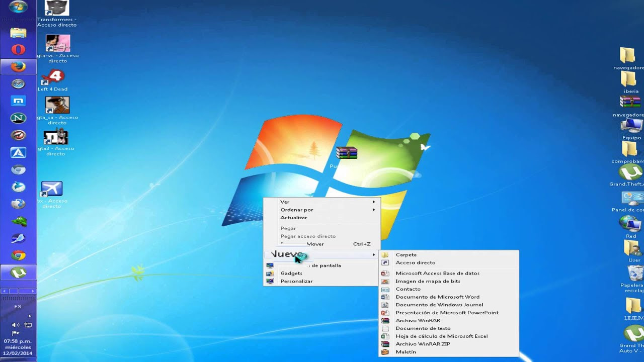644x362 pixels.
Task: Create a new Carpeta from the submenu
Action: 449,255
